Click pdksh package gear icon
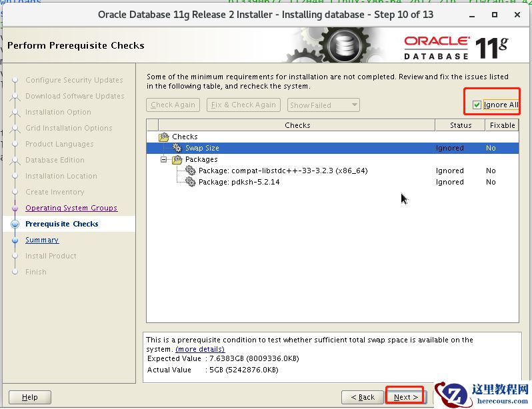The height and width of the screenshot is (409, 532). [191, 182]
